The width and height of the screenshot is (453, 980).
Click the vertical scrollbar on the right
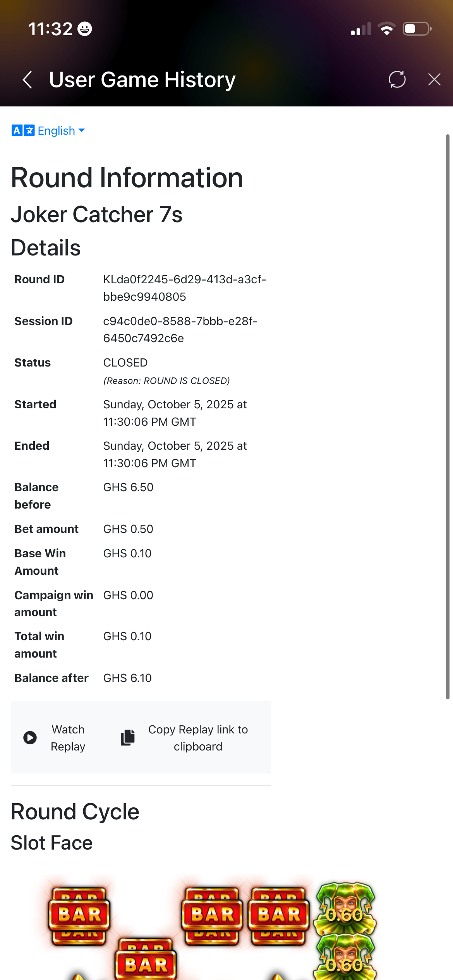tap(448, 416)
